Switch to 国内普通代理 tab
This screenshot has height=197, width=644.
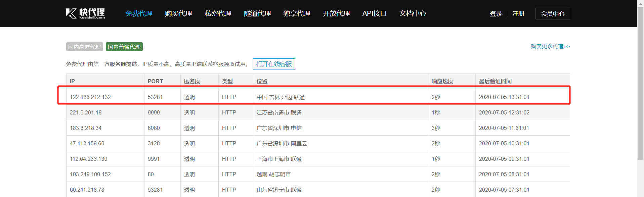[x=124, y=47]
